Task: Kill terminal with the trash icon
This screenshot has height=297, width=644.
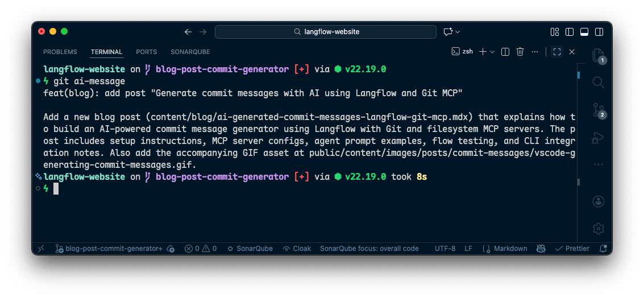Action: pyautogui.click(x=520, y=52)
